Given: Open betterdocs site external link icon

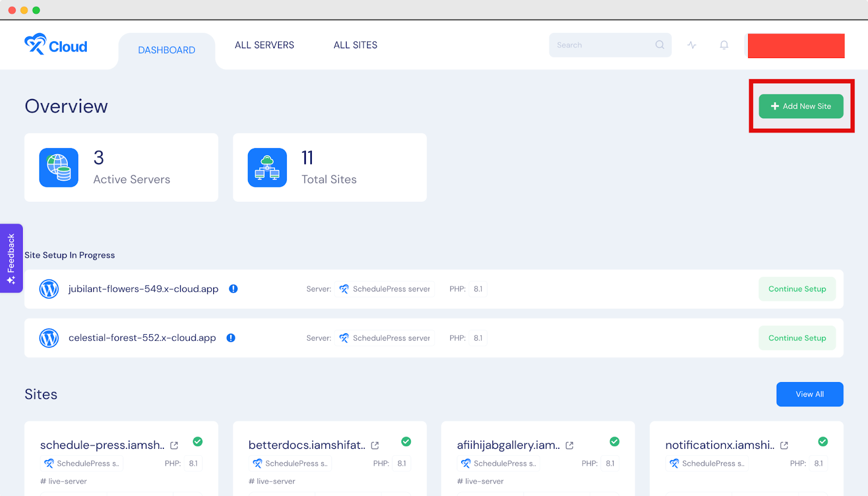Looking at the screenshot, I should (x=375, y=446).
